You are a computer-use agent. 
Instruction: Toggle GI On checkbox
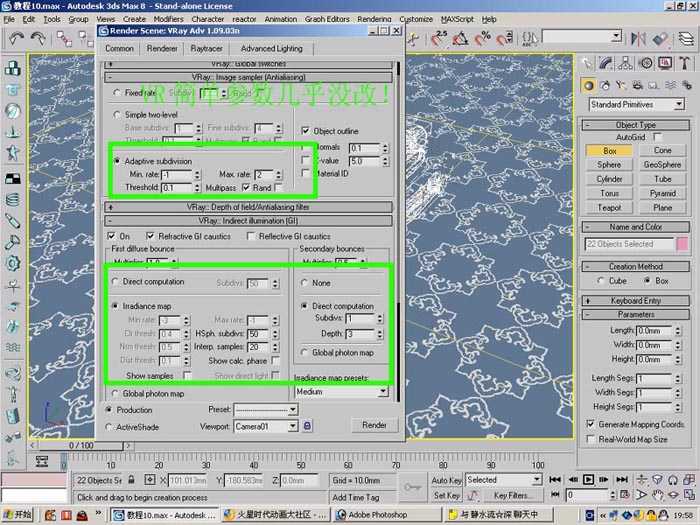pyautogui.click(x=112, y=236)
